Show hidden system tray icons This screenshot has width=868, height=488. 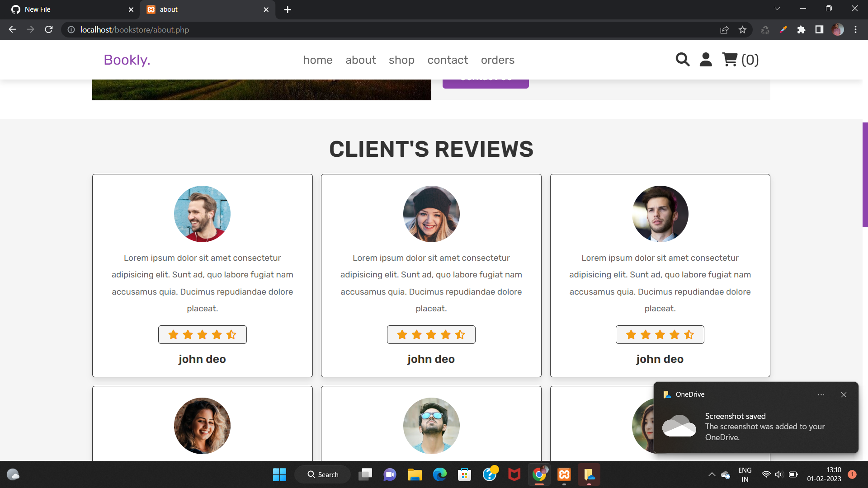(x=712, y=474)
